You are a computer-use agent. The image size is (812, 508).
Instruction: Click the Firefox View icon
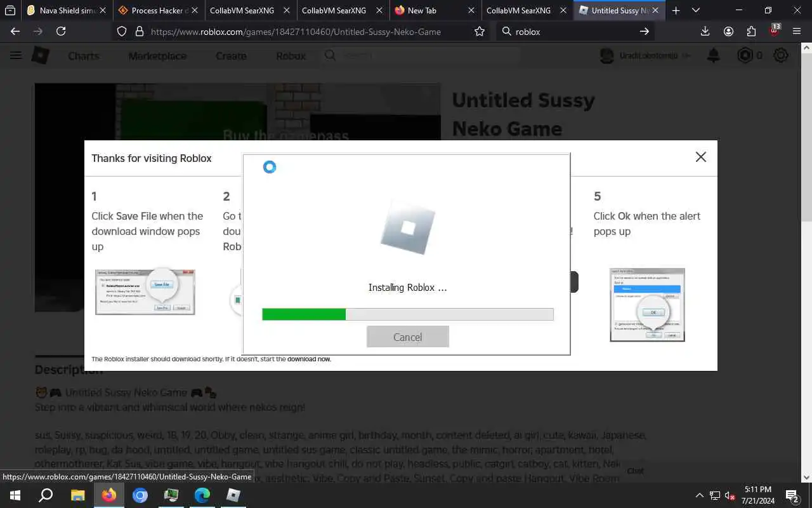10,11
